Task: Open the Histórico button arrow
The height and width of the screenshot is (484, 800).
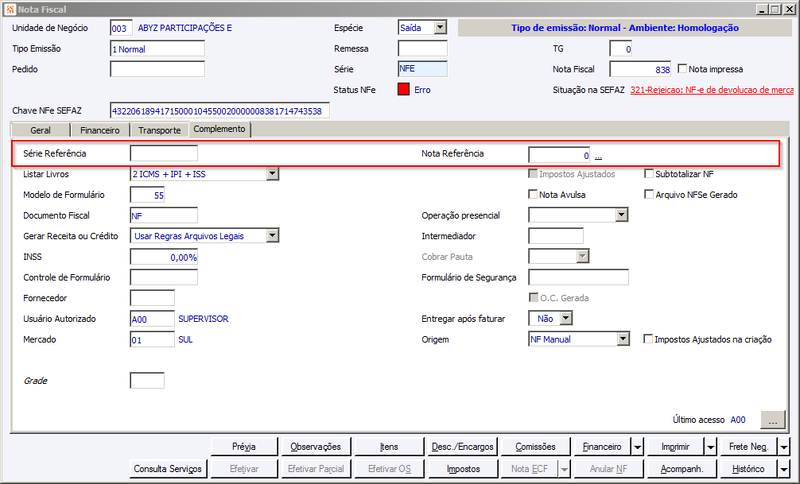Action: click(x=784, y=469)
